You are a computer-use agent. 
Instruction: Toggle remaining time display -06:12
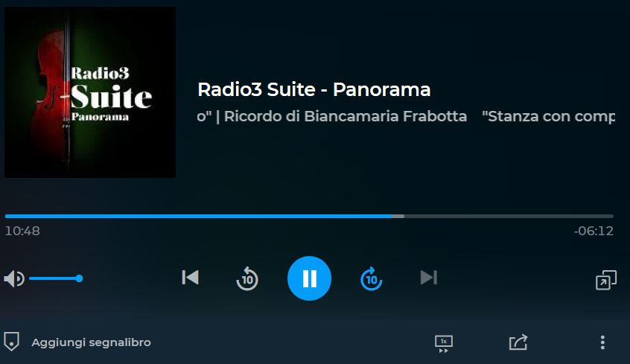594,231
